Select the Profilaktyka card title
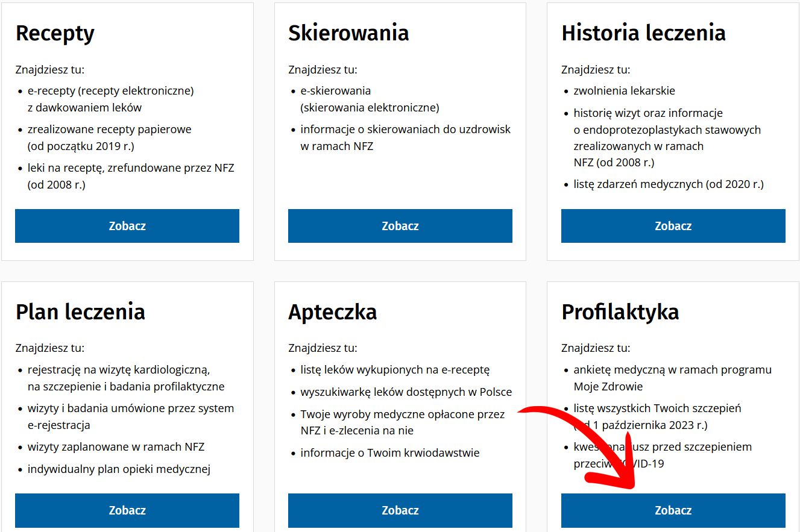The height and width of the screenshot is (532, 800). click(x=620, y=311)
